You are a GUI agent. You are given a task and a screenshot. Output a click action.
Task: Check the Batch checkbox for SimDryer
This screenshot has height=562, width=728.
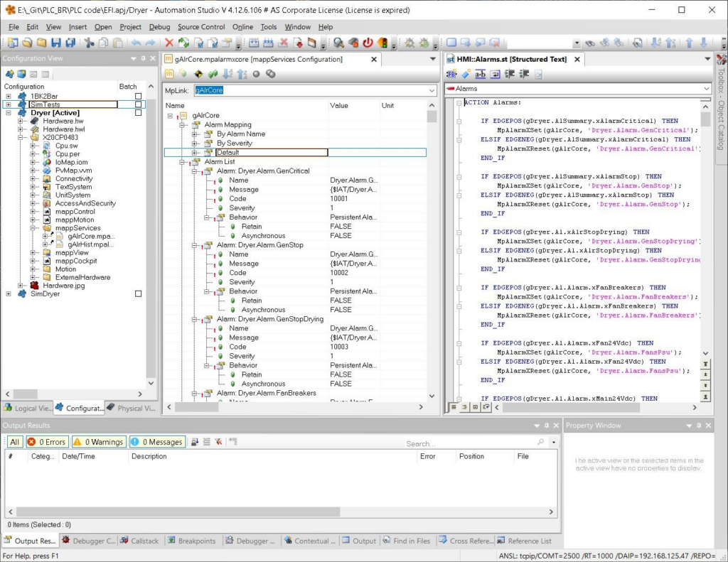pos(139,293)
